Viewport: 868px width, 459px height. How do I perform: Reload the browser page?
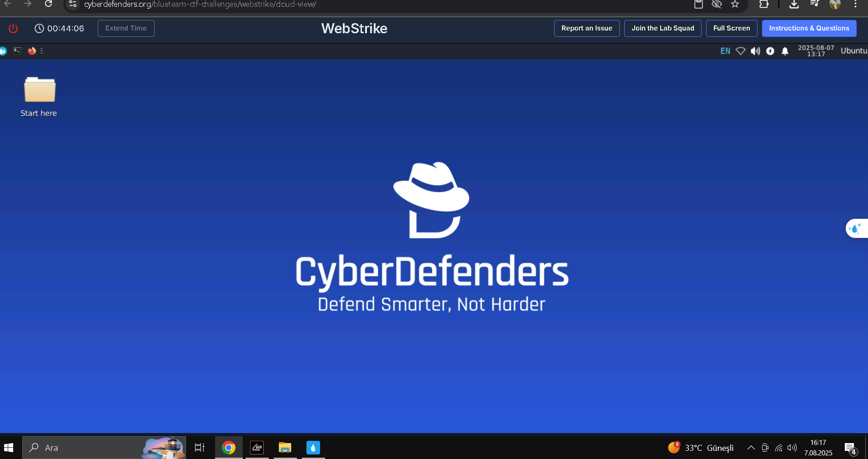[x=48, y=4]
